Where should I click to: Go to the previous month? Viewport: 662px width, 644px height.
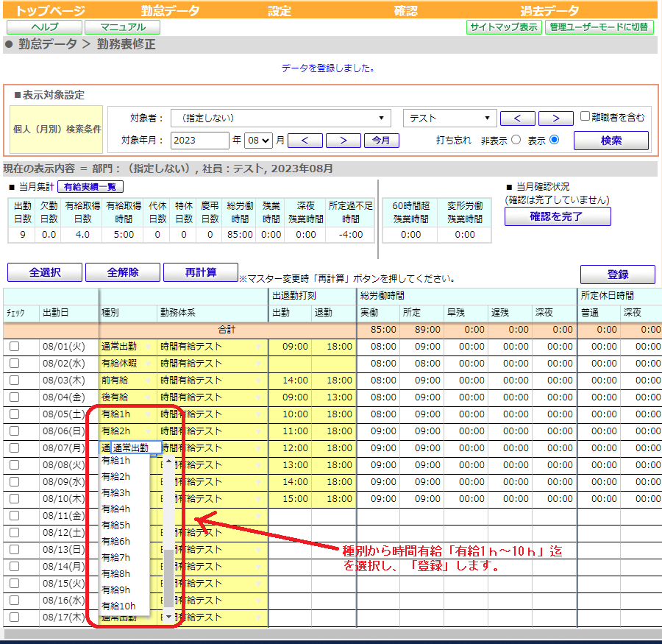click(305, 141)
